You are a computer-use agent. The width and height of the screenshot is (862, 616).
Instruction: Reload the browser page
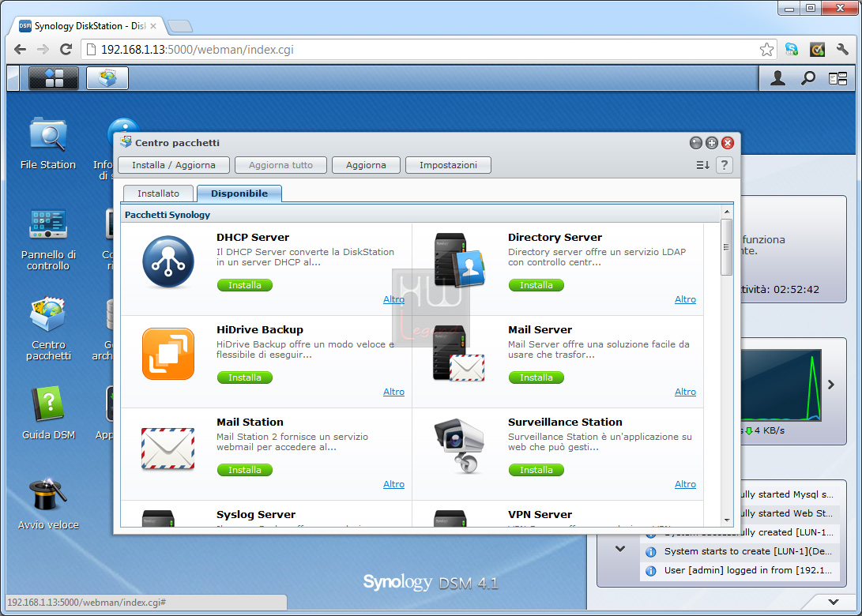coord(66,50)
